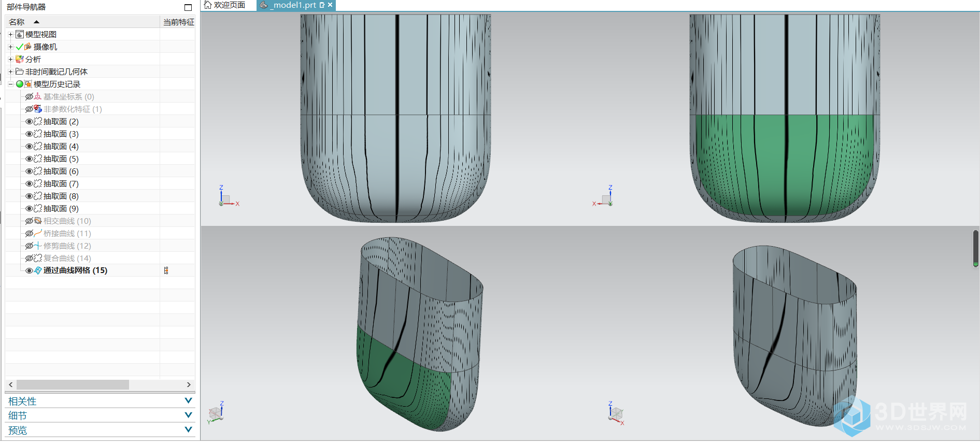Click the extract-face icon of 抽取面 (5)

coord(38,159)
